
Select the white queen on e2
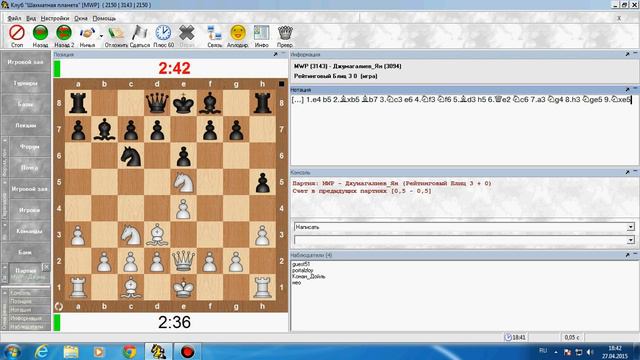tap(183, 261)
